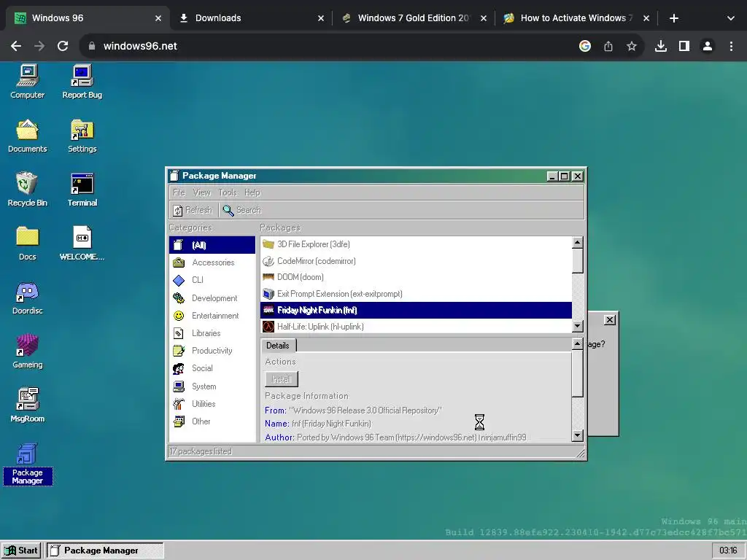The height and width of the screenshot is (560, 747).
Task: Click packages list scroll up arrow
Action: pyautogui.click(x=578, y=242)
